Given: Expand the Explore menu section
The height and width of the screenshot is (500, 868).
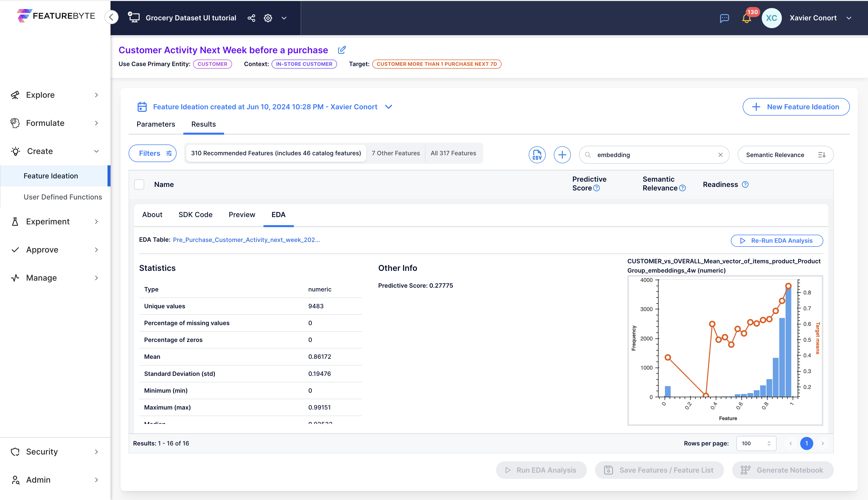Looking at the screenshot, I should (55, 95).
